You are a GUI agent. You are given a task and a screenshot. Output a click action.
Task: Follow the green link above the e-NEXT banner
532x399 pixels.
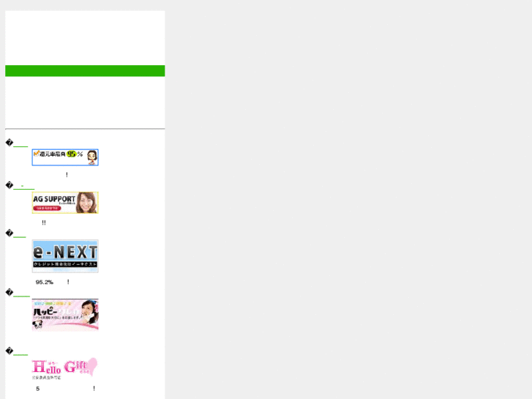(19, 236)
